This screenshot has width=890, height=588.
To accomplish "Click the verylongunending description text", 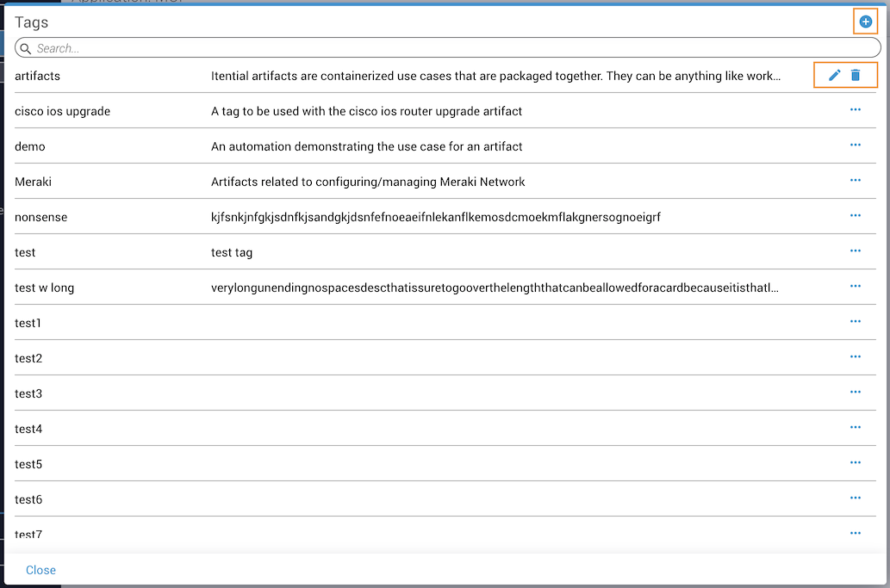I will point(495,288).
